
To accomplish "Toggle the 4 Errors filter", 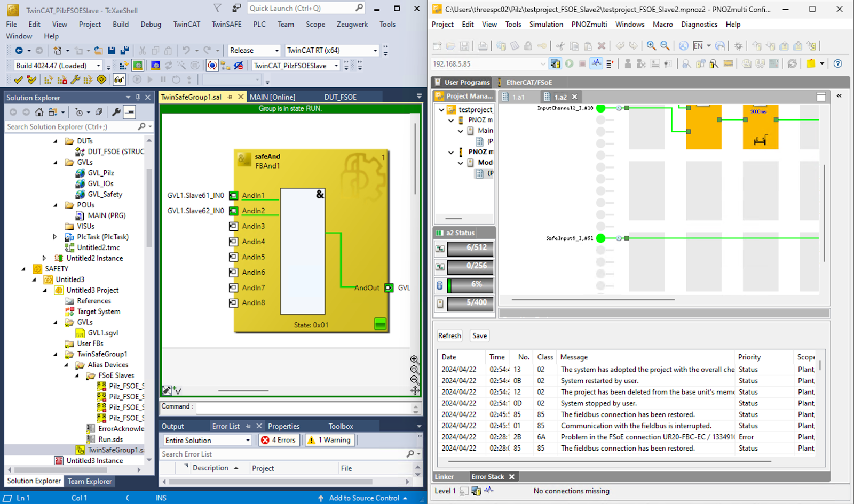I will point(280,440).
